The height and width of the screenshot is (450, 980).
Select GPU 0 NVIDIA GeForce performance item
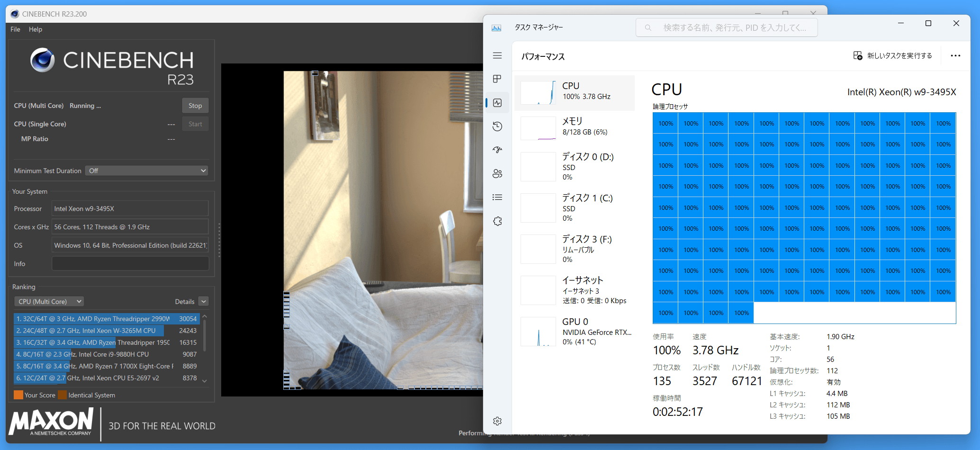(x=575, y=331)
